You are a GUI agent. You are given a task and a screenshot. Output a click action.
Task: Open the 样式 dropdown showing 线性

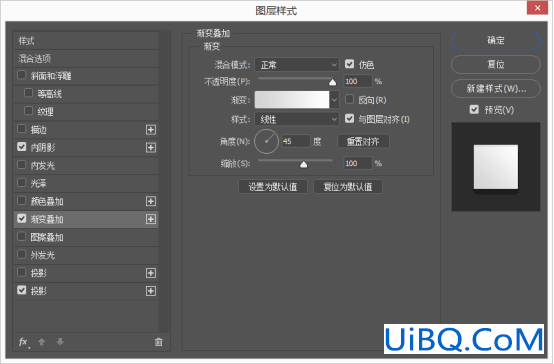(297, 119)
